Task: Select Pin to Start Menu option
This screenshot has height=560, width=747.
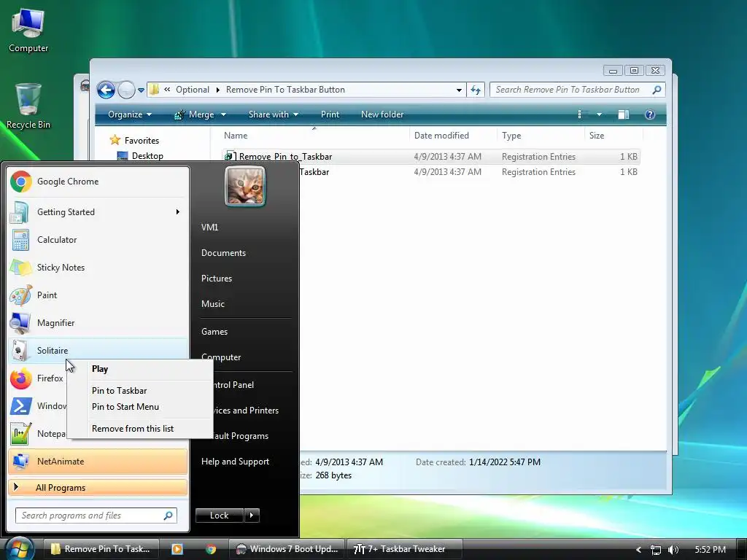Action: (x=125, y=407)
